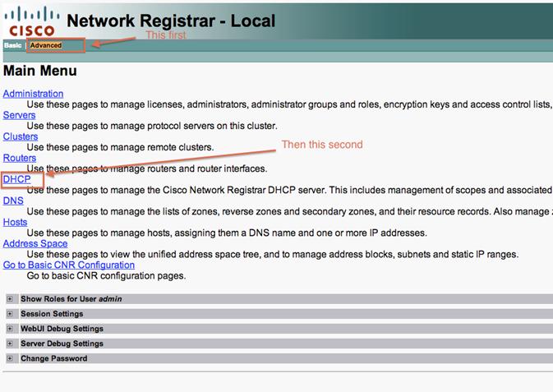Click the description about the DHCP server scopes
This screenshot has height=392, width=553.
point(290,190)
